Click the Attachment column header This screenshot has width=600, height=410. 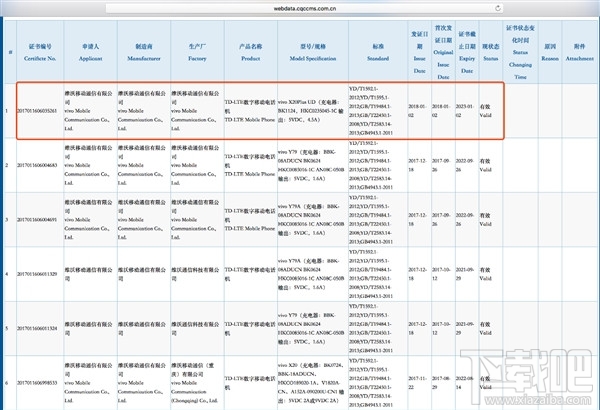coord(579,52)
